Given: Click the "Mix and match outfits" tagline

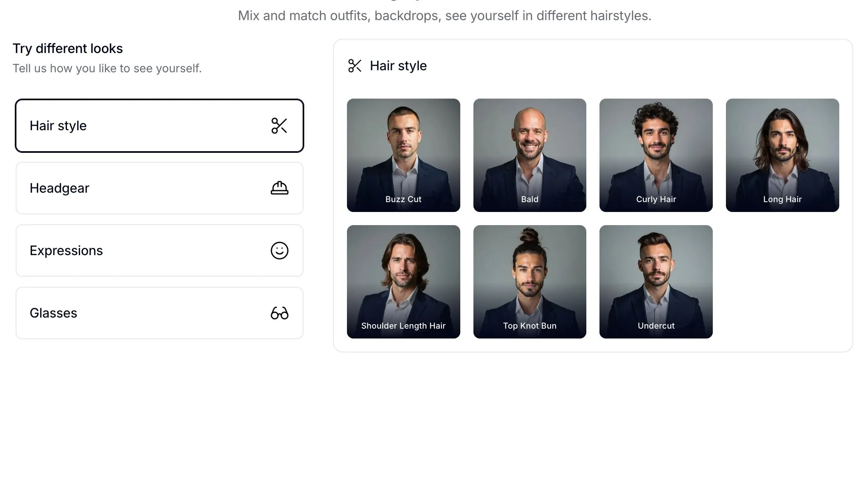Looking at the screenshot, I should click(x=445, y=16).
